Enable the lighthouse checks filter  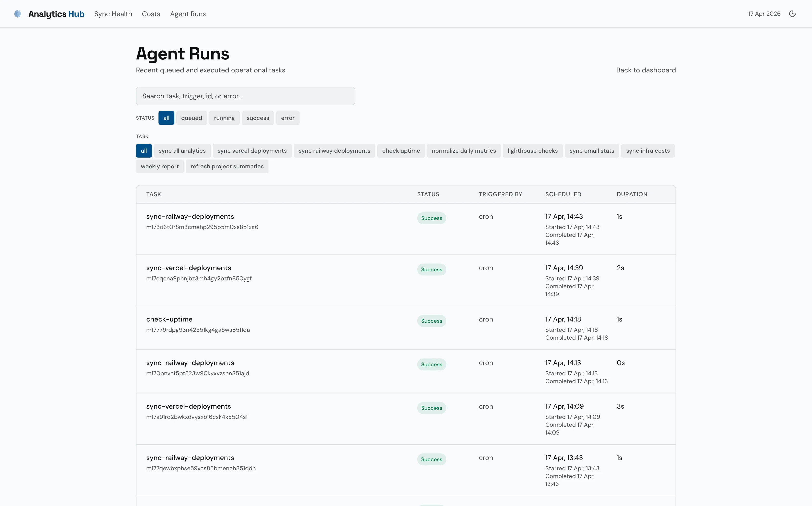[532, 150]
